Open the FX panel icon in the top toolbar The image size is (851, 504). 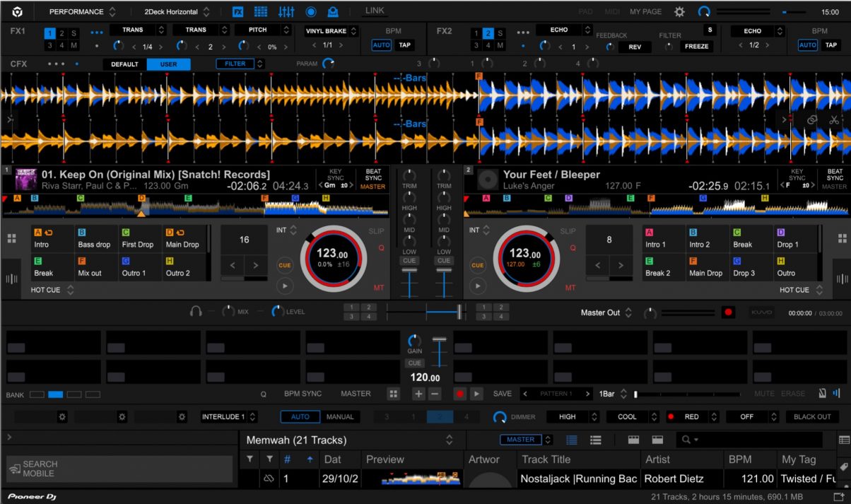coord(237,11)
